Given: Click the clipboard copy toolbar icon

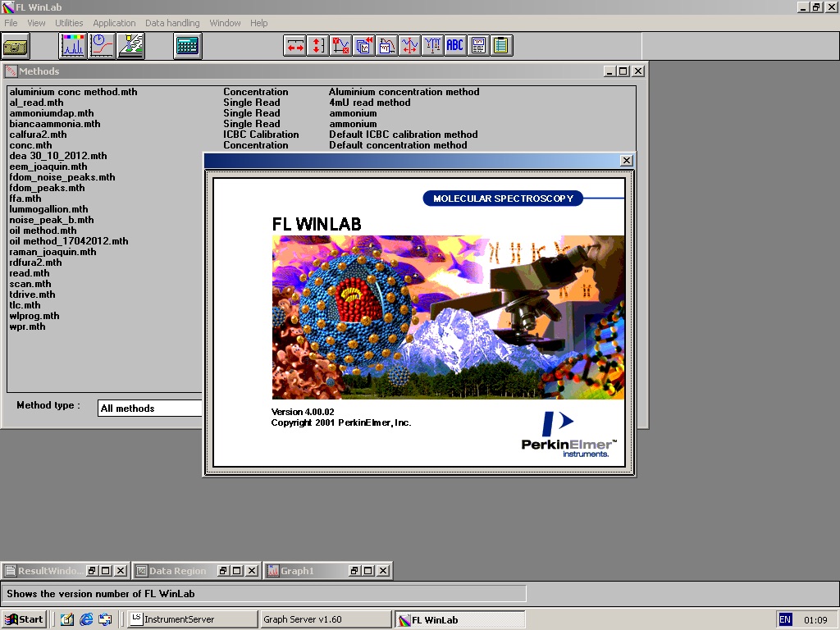Looking at the screenshot, I should (501, 46).
